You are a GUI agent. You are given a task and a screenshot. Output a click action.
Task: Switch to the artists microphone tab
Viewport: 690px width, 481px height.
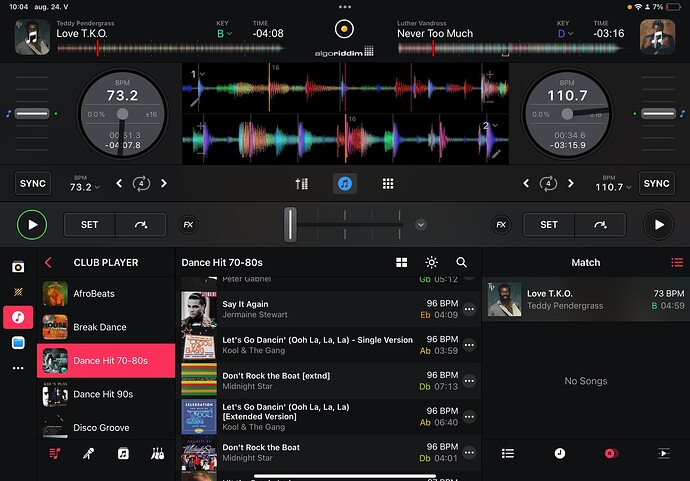tap(88, 453)
